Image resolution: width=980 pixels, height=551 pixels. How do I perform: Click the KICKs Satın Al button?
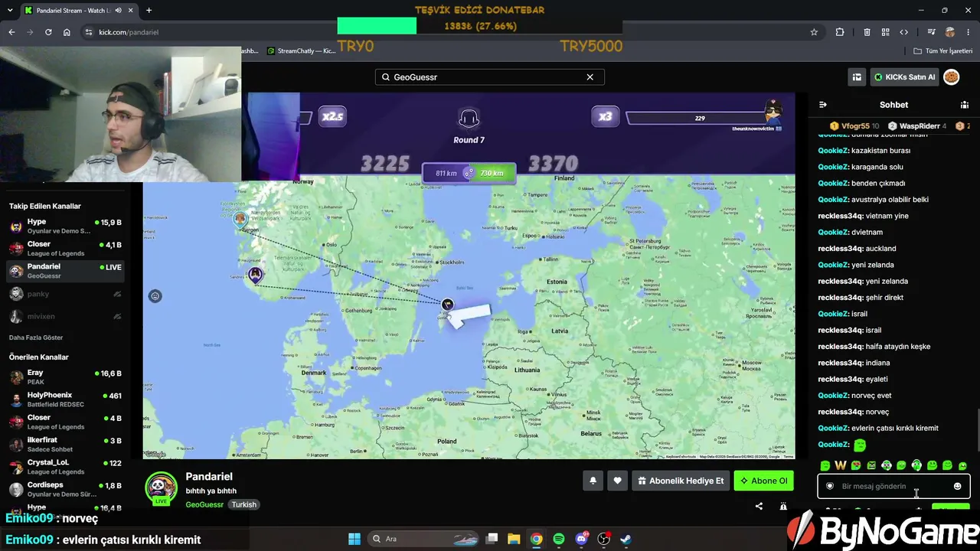click(904, 77)
